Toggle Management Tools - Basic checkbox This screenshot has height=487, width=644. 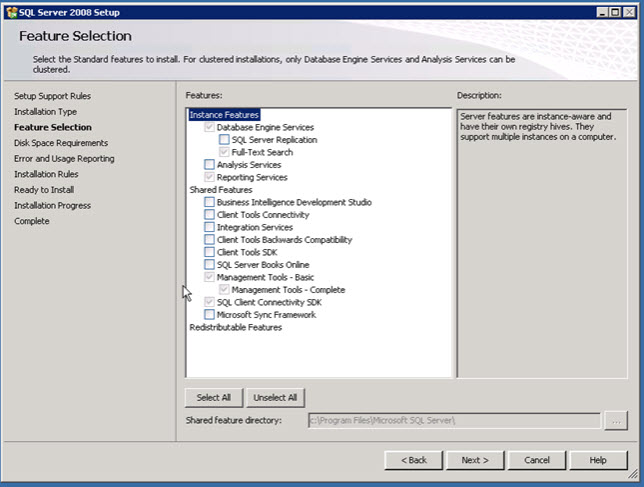pyautogui.click(x=209, y=277)
